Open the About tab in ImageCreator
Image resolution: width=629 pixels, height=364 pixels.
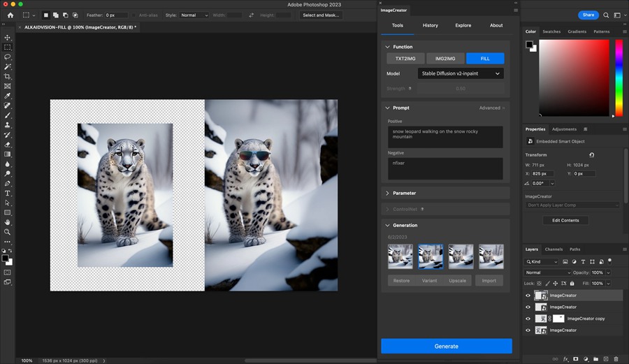[496, 25]
